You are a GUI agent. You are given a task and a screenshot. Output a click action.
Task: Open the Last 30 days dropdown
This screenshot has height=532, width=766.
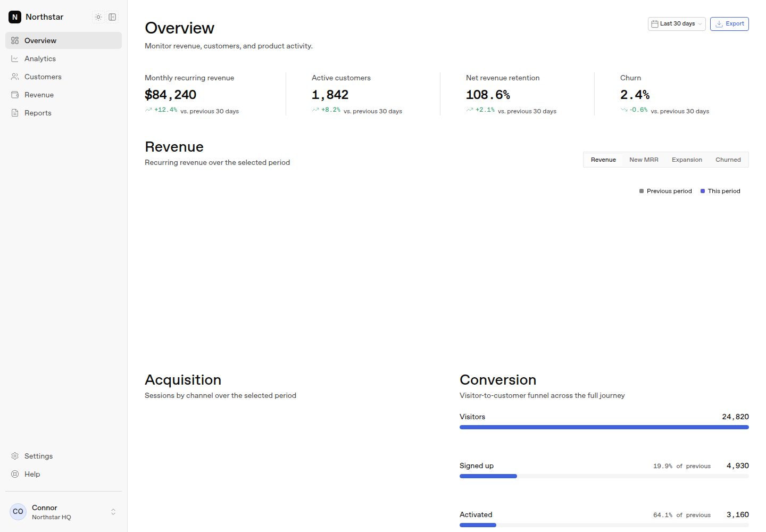(x=677, y=24)
